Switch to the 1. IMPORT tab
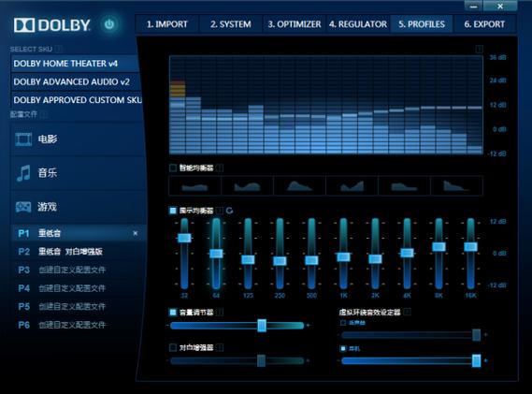This screenshot has height=394, width=532. click(167, 24)
